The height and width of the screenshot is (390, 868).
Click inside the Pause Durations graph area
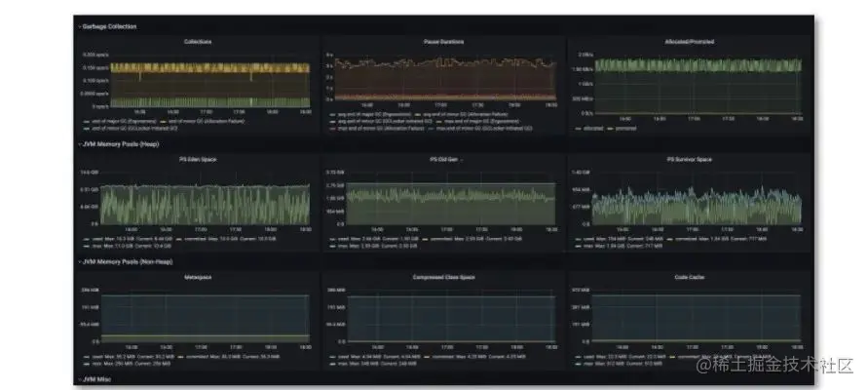click(445, 78)
